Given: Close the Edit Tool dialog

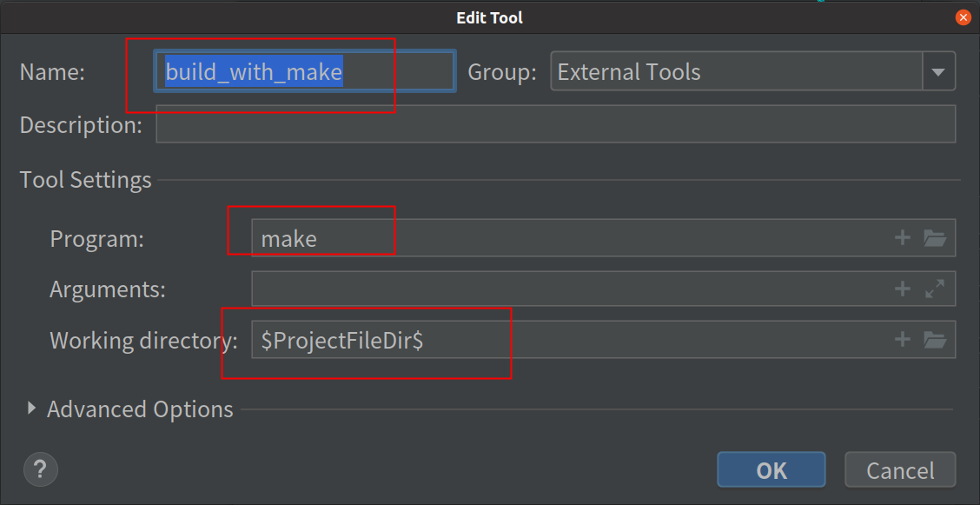Looking at the screenshot, I should [963, 18].
